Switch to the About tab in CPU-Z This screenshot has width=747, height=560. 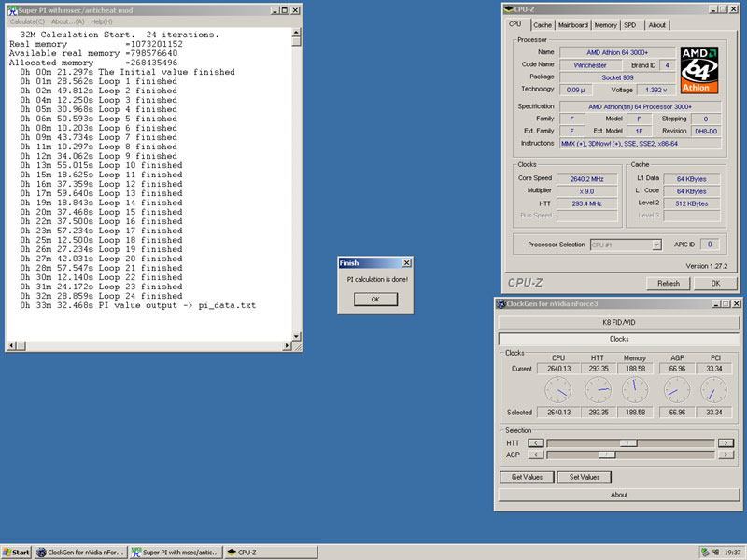click(x=656, y=25)
